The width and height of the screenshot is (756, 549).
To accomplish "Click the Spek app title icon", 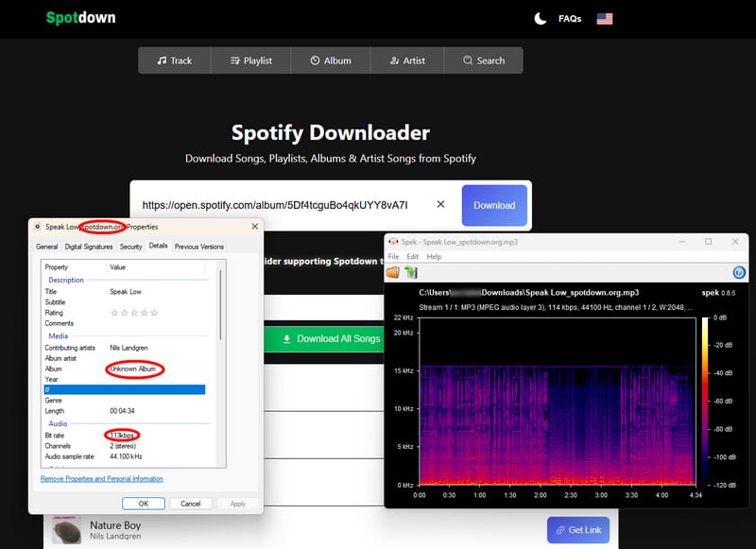I will (393, 242).
